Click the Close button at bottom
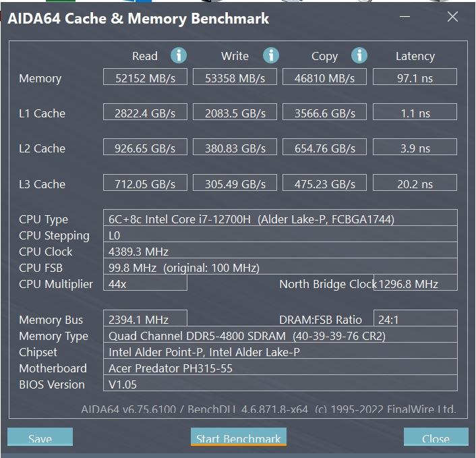This screenshot has width=476, height=458. [x=436, y=436]
